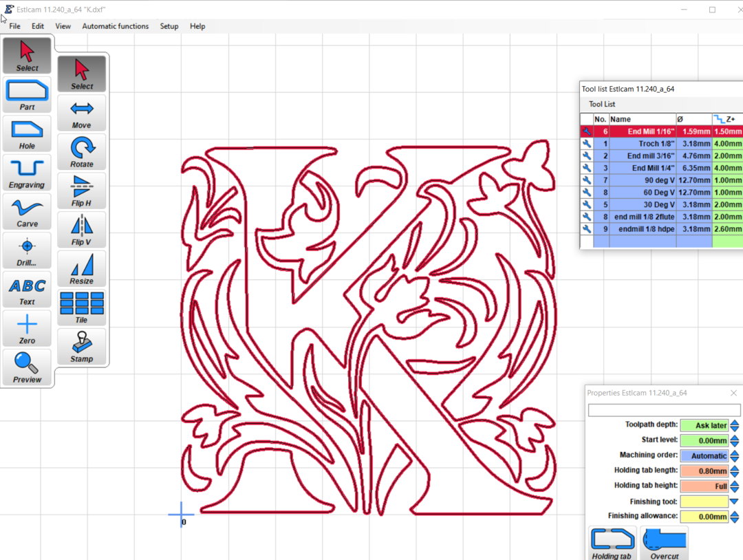Change Machining order with its arrows
This screenshot has height=560, width=743.
(735, 456)
